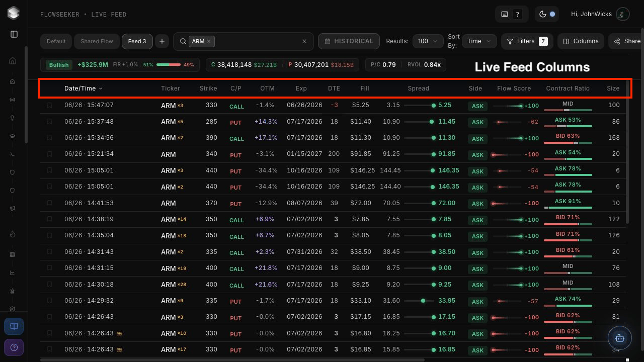Screen dimensions: 644x362
Task: Open the Filters button
Action: pos(527,41)
